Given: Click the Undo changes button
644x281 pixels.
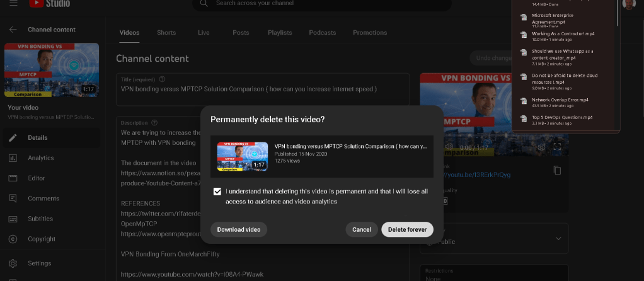Looking at the screenshot, I should tap(491, 58).
